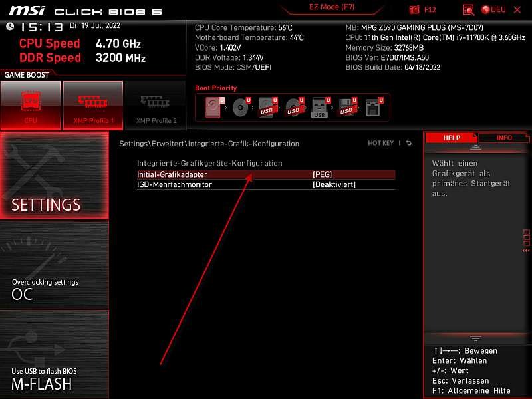
Task: Click the Boot Priority label
Action: (x=215, y=88)
